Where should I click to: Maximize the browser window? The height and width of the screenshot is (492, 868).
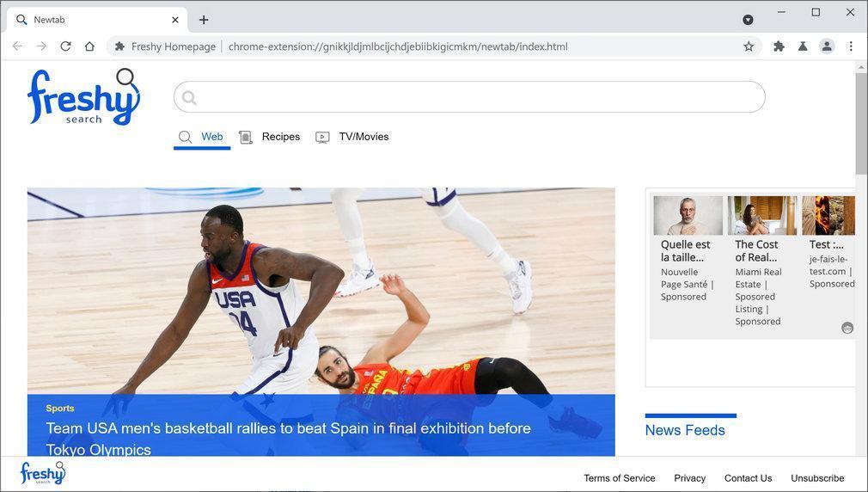pyautogui.click(x=816, y=12)
